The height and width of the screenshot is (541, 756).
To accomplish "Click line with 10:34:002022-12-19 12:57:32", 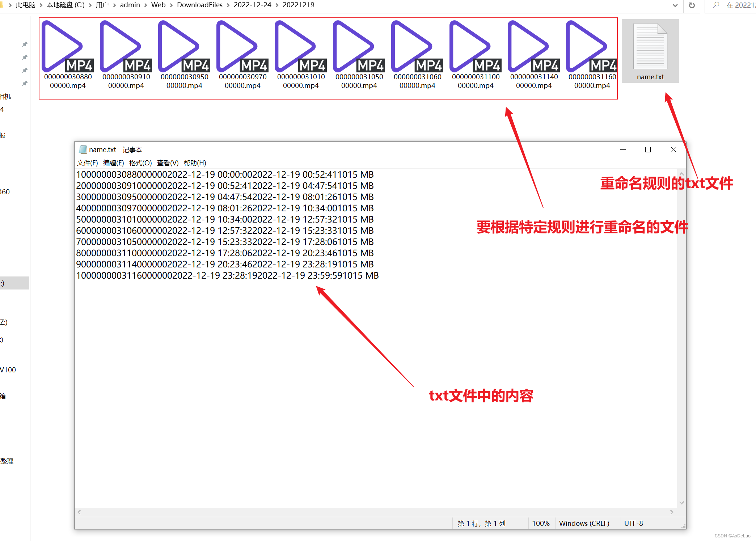I will [x=225, y=219].
